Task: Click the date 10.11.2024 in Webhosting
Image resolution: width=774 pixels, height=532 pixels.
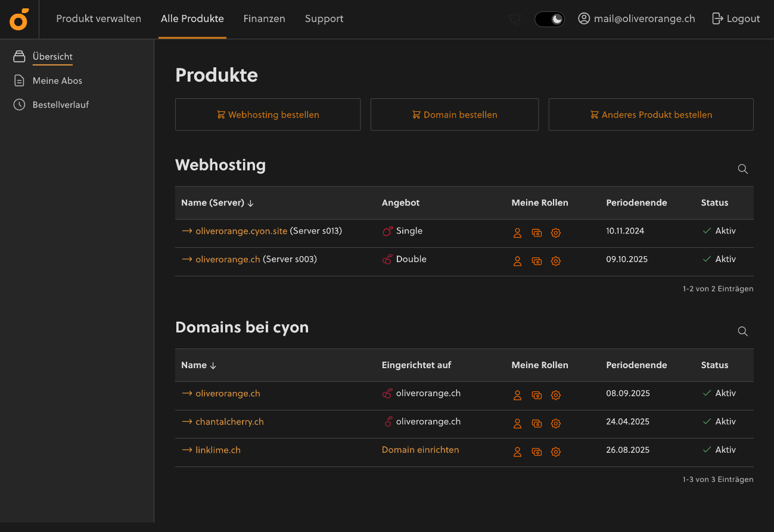Action: tap(625, 231)
